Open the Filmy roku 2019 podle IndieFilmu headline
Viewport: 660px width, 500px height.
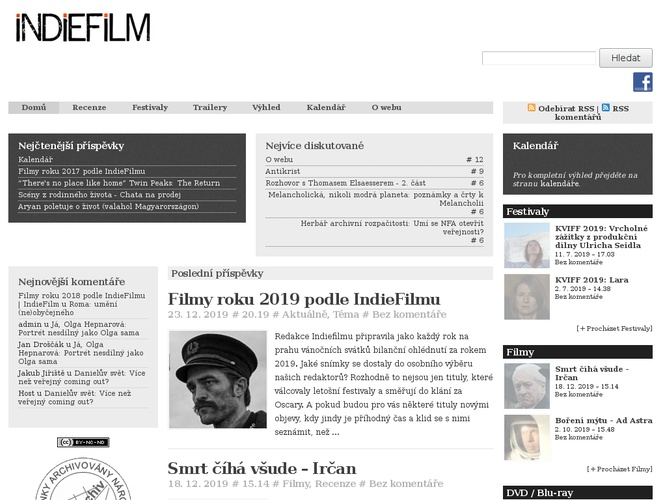click(x=304, y=299)
